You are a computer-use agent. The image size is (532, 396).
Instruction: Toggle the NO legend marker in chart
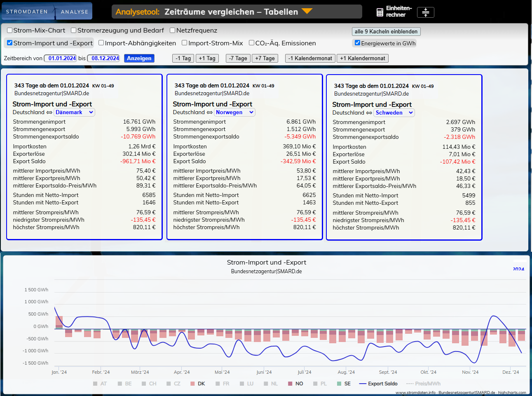pos(290,384)
